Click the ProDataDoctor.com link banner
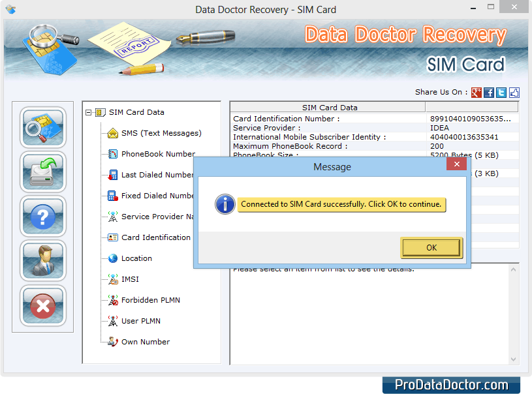 (x=451, y=385)
